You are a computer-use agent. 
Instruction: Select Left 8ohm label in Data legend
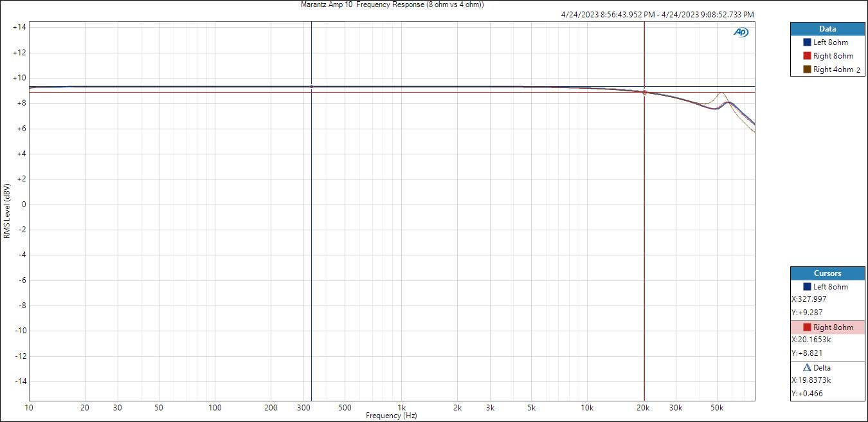(x=830, y=42)
